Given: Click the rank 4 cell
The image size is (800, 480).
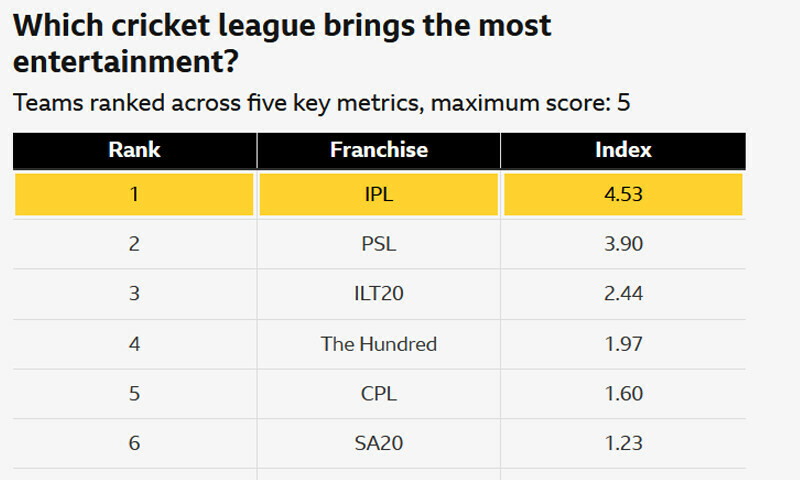Looking at the screenshot, I should click(x=134, y=344).
